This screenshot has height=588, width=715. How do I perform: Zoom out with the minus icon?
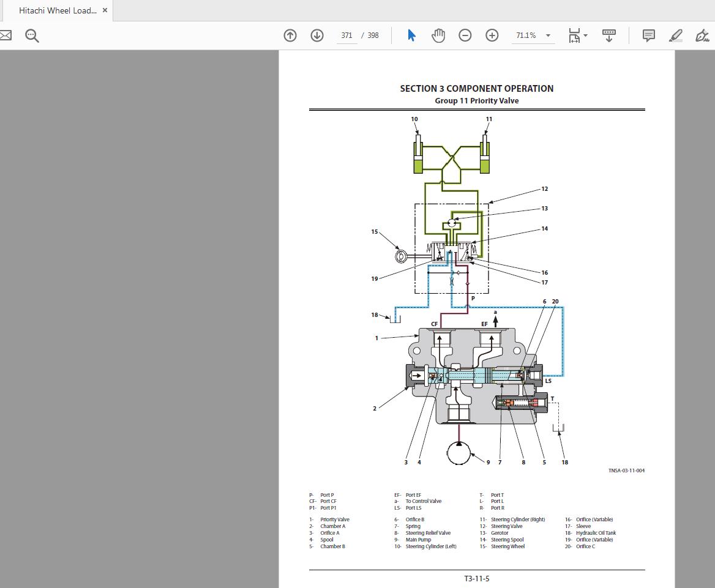pyautogui.click(x=465, y=35)
